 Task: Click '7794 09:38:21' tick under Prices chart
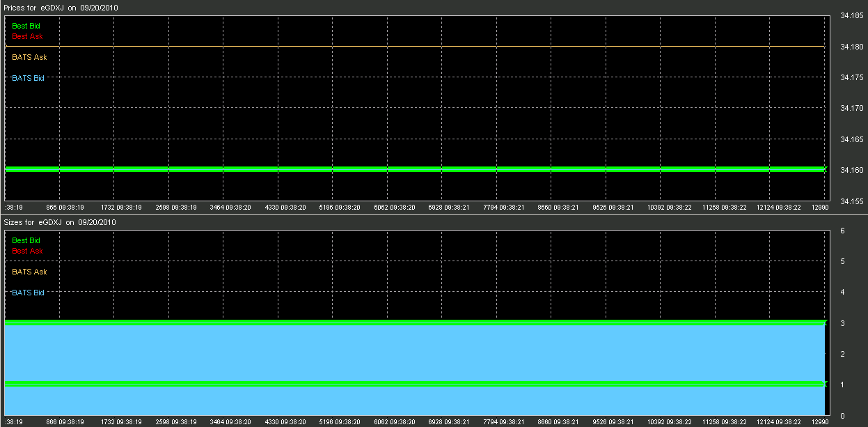[505, 207]
